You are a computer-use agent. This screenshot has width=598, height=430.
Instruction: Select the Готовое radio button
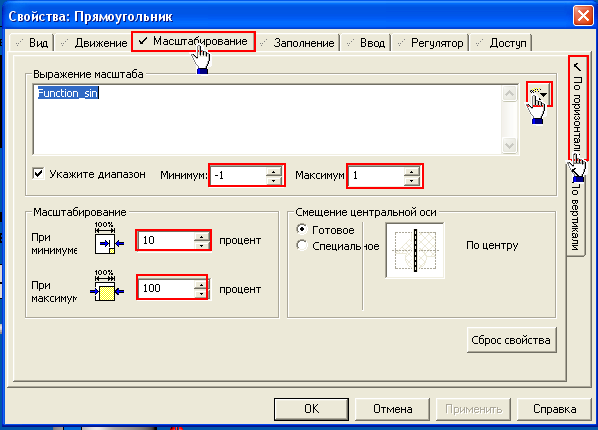pos(302,229)
